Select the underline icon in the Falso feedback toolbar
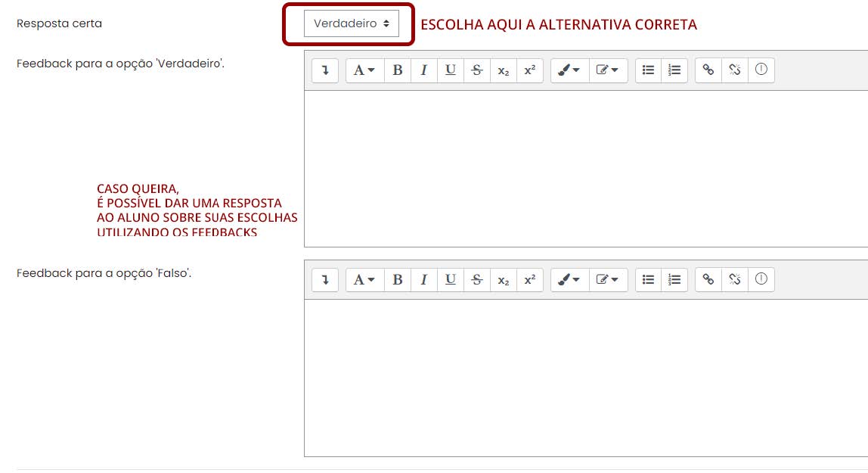 point(450,279)
